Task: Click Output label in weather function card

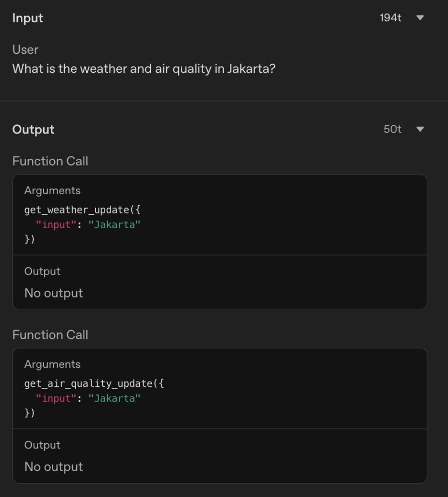Action: click(42, 271)
